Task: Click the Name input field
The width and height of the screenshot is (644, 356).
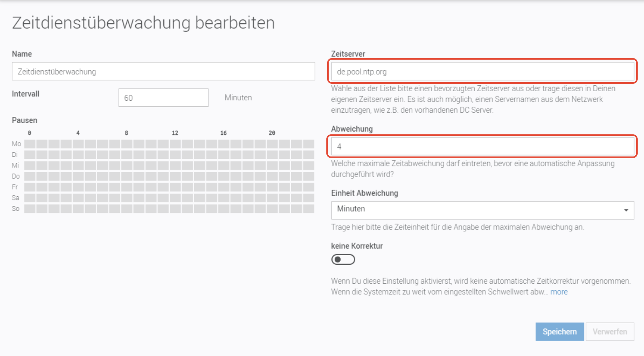Action: tap(163, 72)
